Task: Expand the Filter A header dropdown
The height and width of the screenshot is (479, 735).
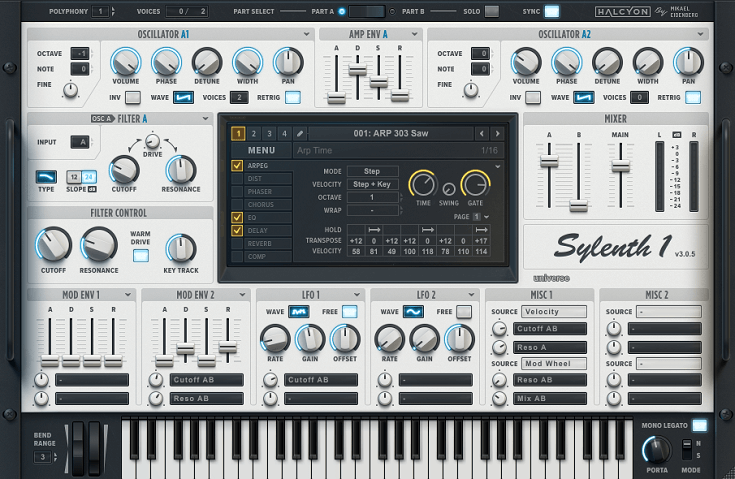Action: pyautogui.click(x=205, y=119)
